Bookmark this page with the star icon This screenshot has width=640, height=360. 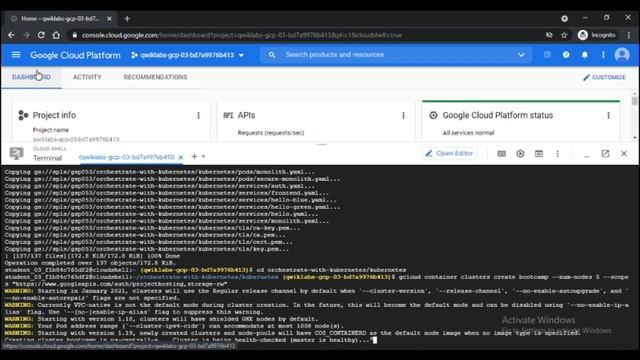coord(564,36)
